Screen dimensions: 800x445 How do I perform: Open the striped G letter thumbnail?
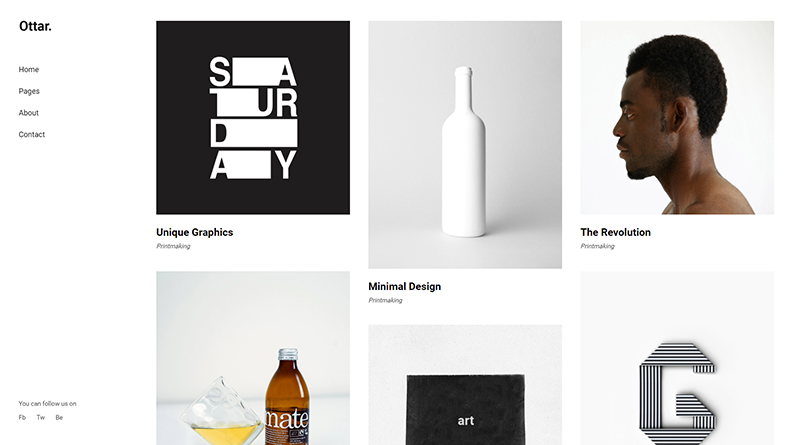(677, 358)
